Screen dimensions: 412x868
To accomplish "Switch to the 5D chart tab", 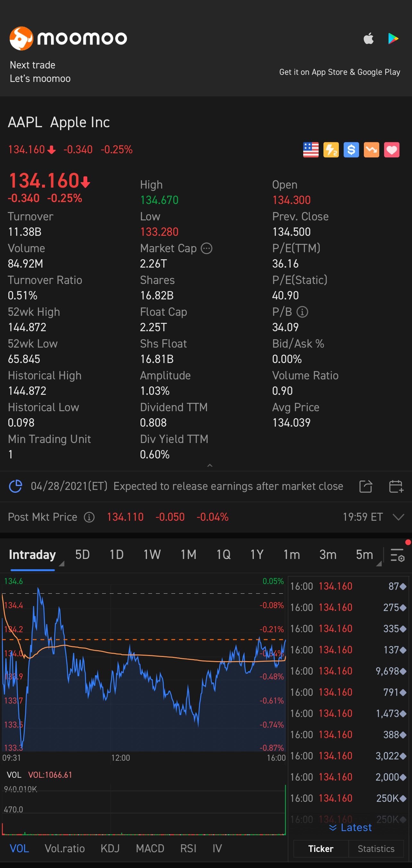I will [x=82, y=555].
